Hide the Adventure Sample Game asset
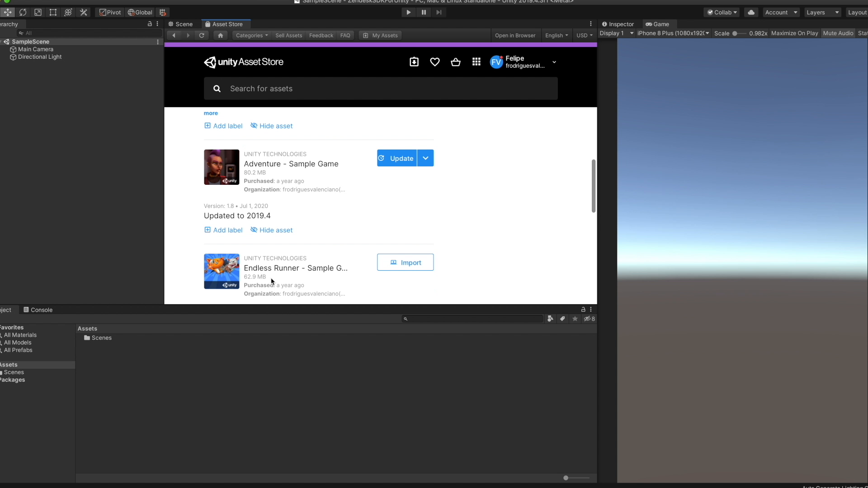868x488 pixels. (x=272, y=230)
